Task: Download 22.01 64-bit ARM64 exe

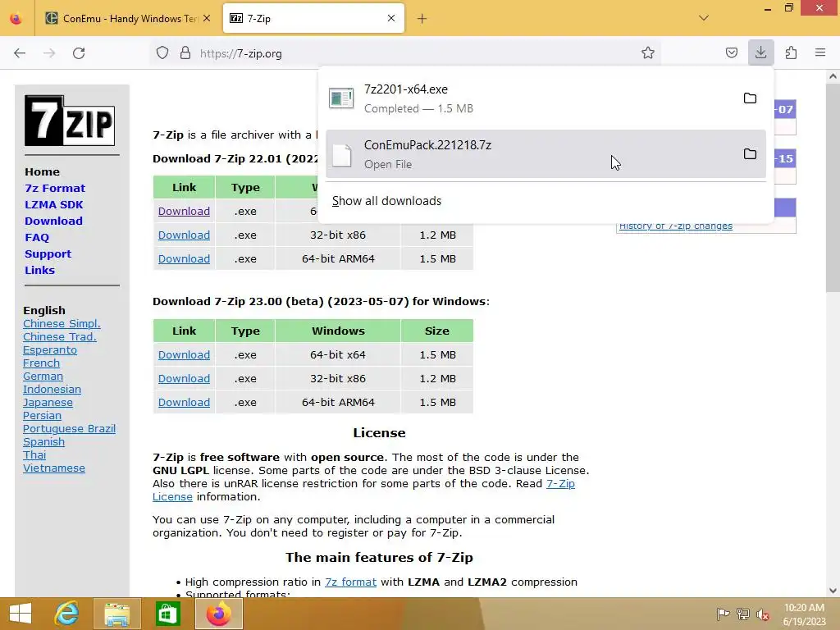Action: 184,258
